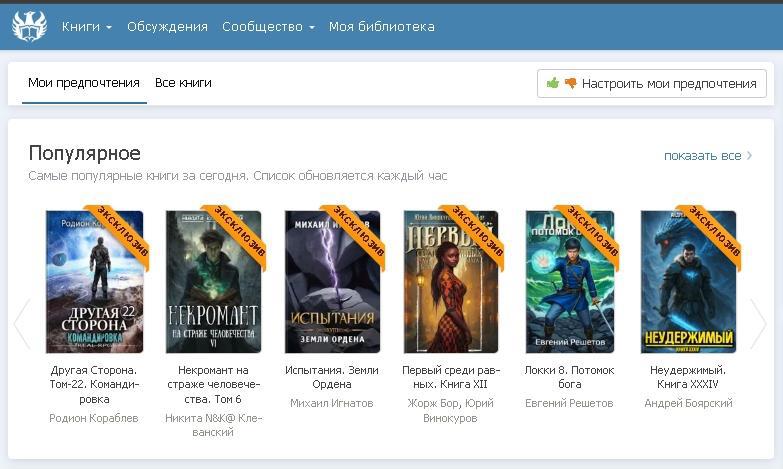
Task: Click the right carousel arrow
Action: click(x=759, y=323)
